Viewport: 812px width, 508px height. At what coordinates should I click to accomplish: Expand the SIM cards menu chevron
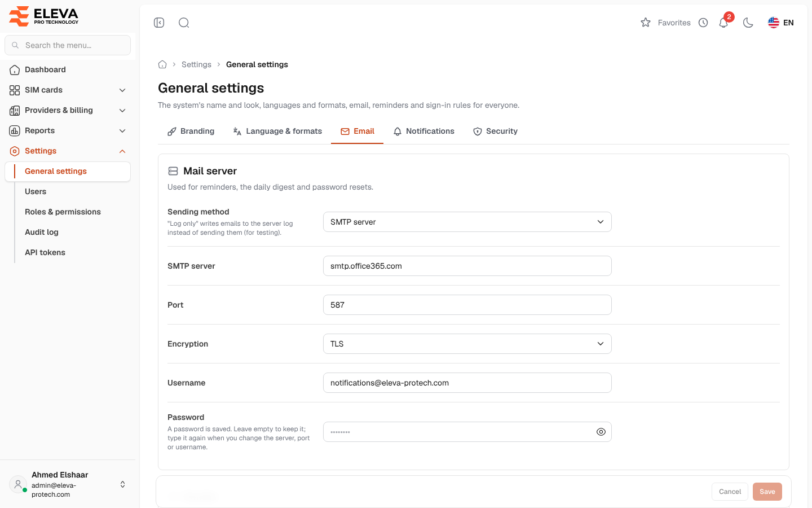122,90
